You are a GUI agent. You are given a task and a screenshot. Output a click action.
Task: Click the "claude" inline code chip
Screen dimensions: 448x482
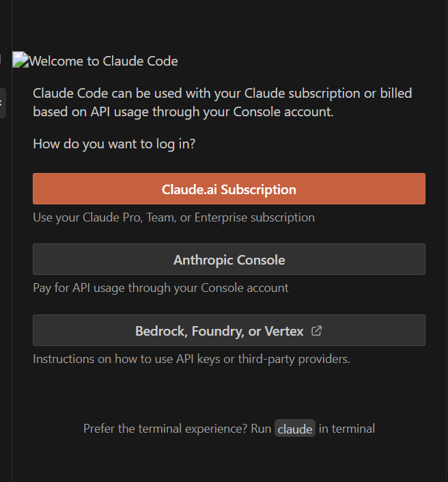pos(295,429)
